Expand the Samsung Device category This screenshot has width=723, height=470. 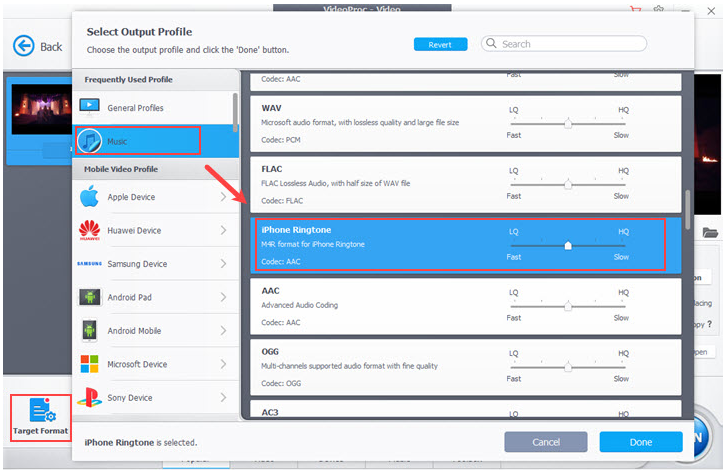(x=223, y=263)
